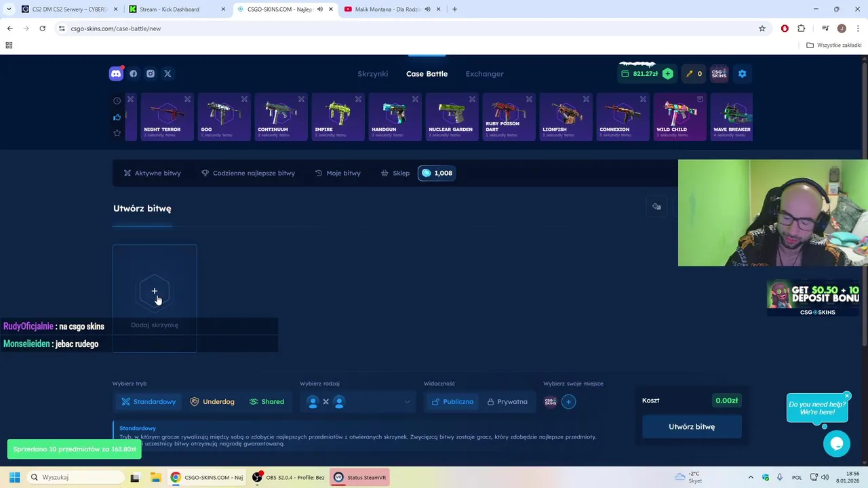Screen dimensions: 868x488
Task: Open the Instagram social icon
Action: (x=151, y=74)
